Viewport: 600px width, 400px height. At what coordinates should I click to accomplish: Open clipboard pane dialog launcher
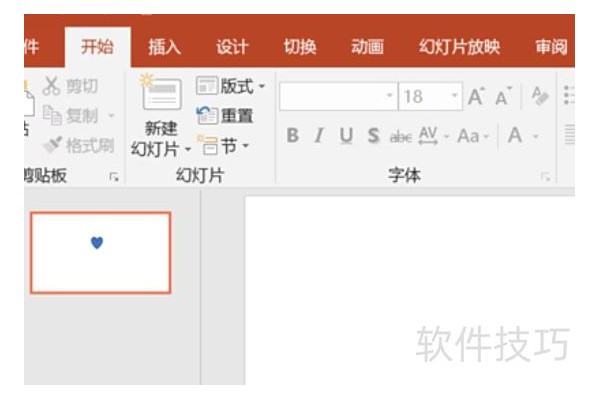point(114,177)
